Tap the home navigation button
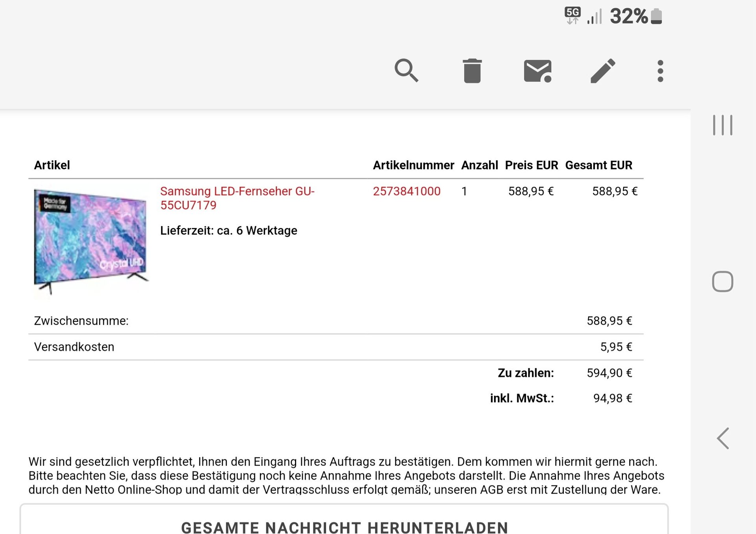This screenshot has height=534, width=756. pos(723,282)
